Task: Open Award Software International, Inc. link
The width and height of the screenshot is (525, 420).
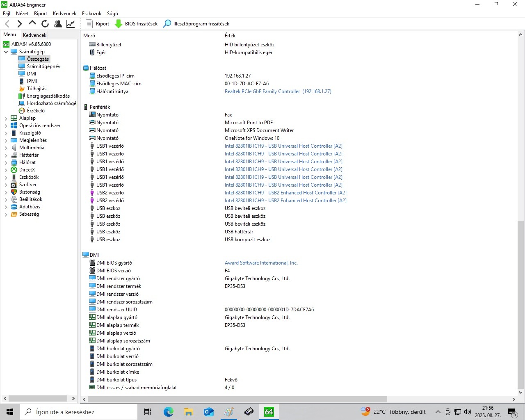Action: click(x=261, y=263)
